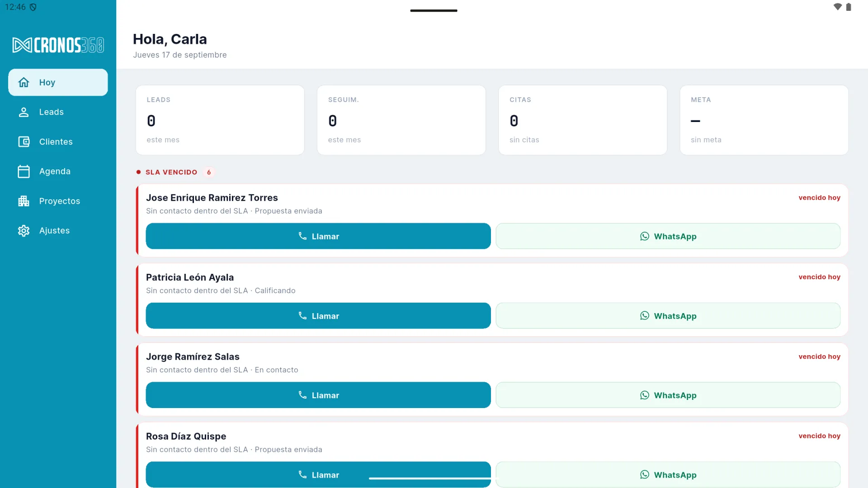
Task: Tap the Wi-Fi status icon
Action: click(837, 7)
